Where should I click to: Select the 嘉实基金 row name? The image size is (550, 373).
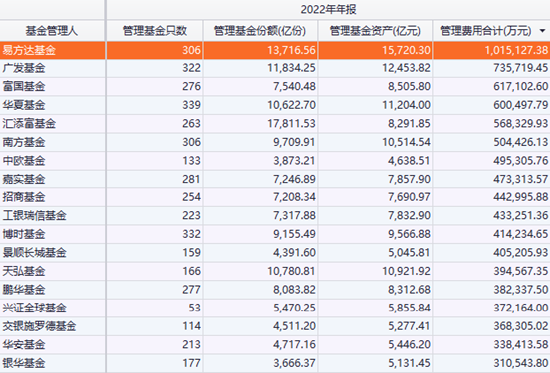coord(24,179)
